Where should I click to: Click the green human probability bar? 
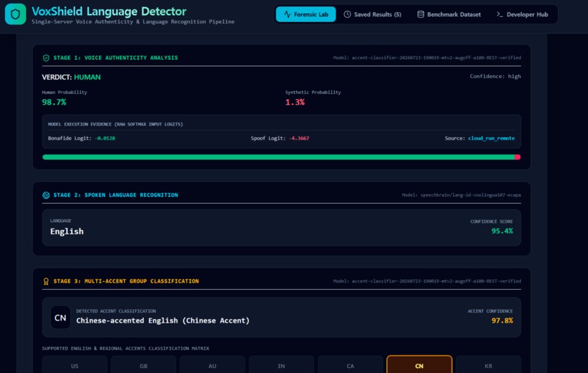278,157
